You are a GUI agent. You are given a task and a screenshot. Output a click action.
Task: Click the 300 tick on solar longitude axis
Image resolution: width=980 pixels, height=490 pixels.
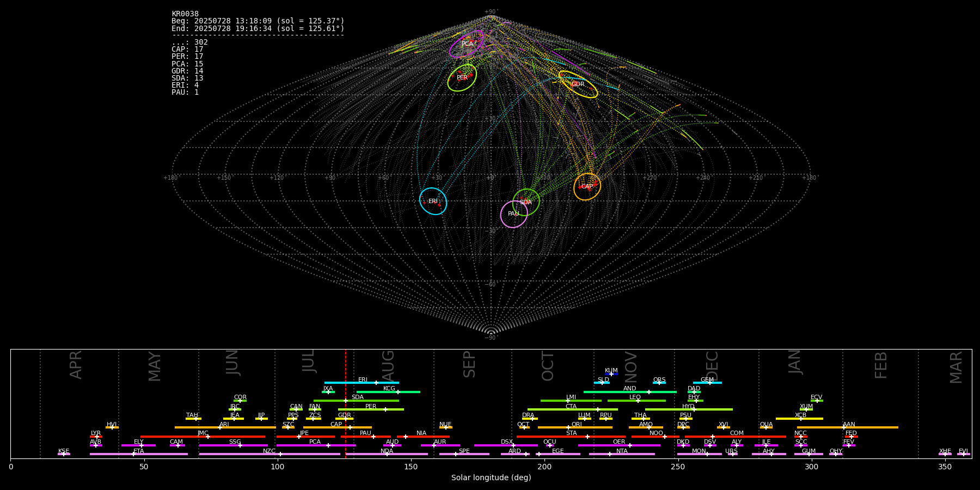[x=811, y=467]
